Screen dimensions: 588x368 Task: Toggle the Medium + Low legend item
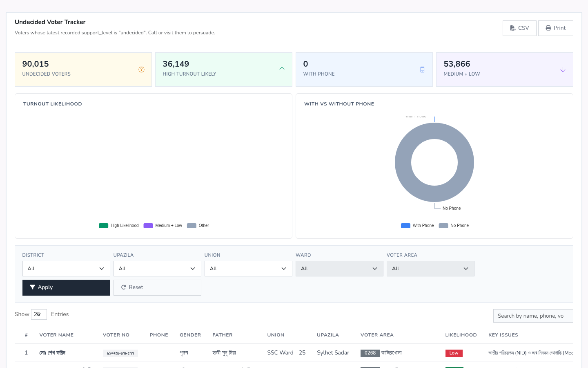[163, 226]
